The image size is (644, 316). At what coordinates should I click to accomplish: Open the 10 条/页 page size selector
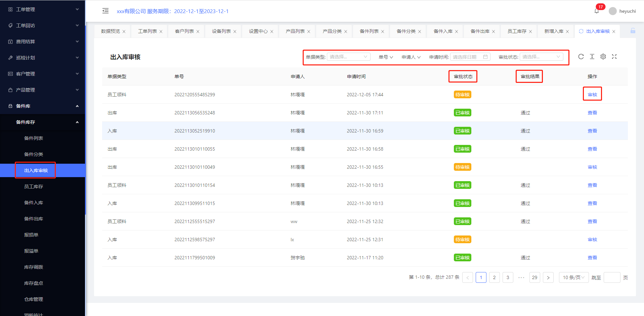tap(573, 277)
